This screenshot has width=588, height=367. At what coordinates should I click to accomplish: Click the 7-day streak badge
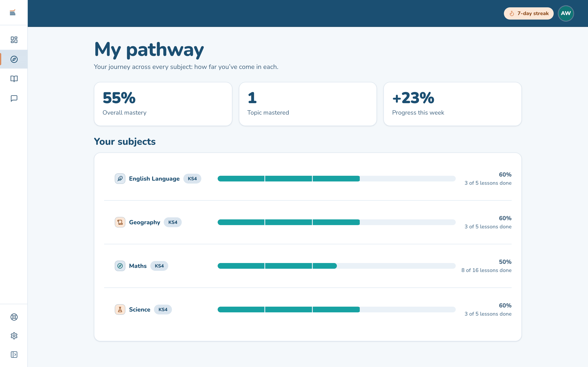[x=528, y=13]
